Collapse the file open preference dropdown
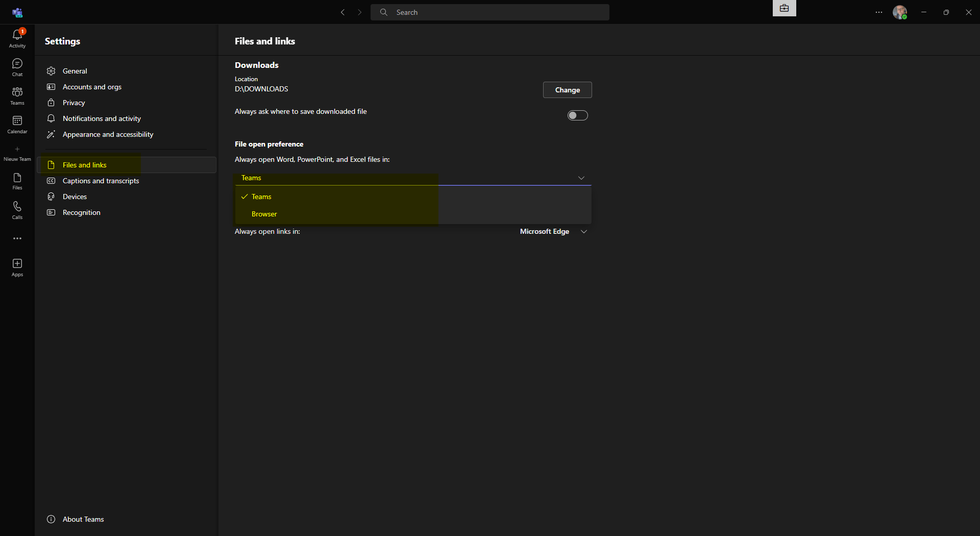980x536 pixels. point(581,178)
